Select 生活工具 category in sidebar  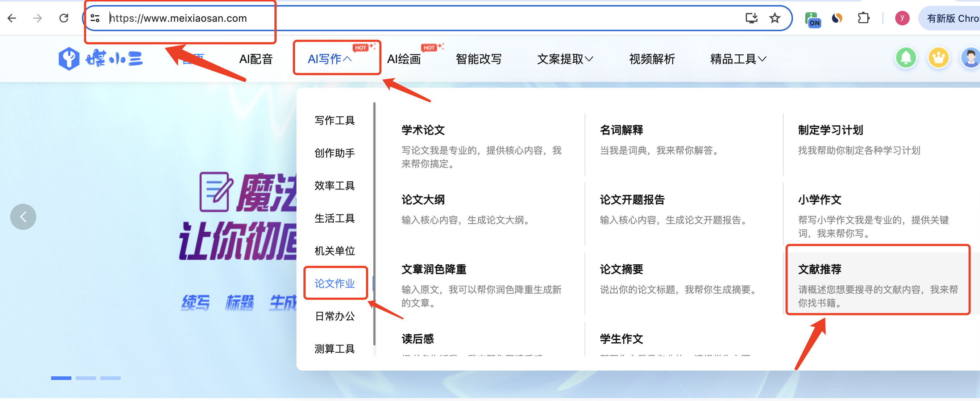click(x=335, y=218)
